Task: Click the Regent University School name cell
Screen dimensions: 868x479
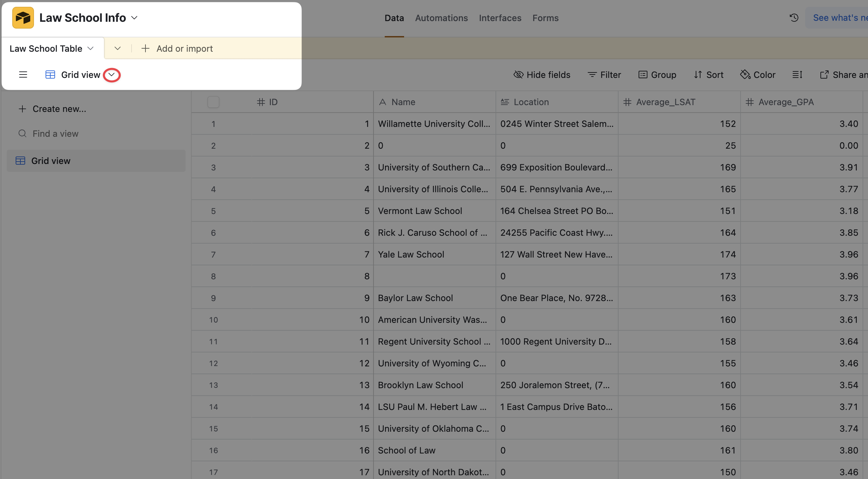Action: point(435,341)
